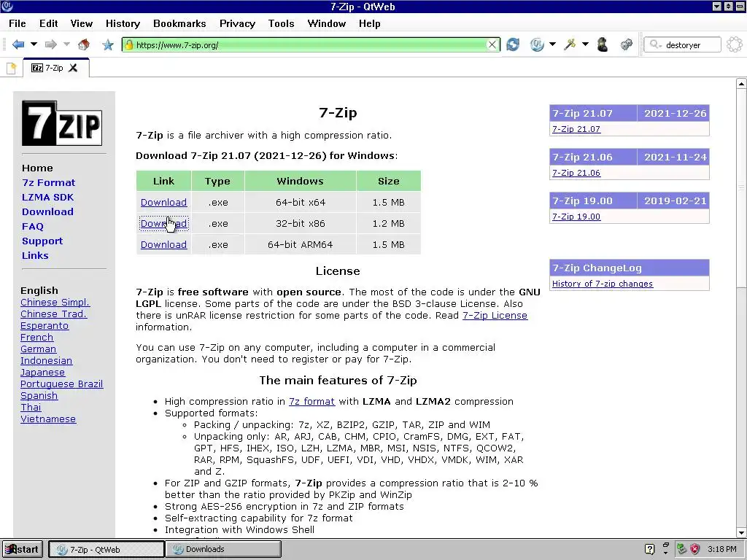747x560 pixels.
Task: Open the FAQ sidebar link
Action: [x=33, y=226]
